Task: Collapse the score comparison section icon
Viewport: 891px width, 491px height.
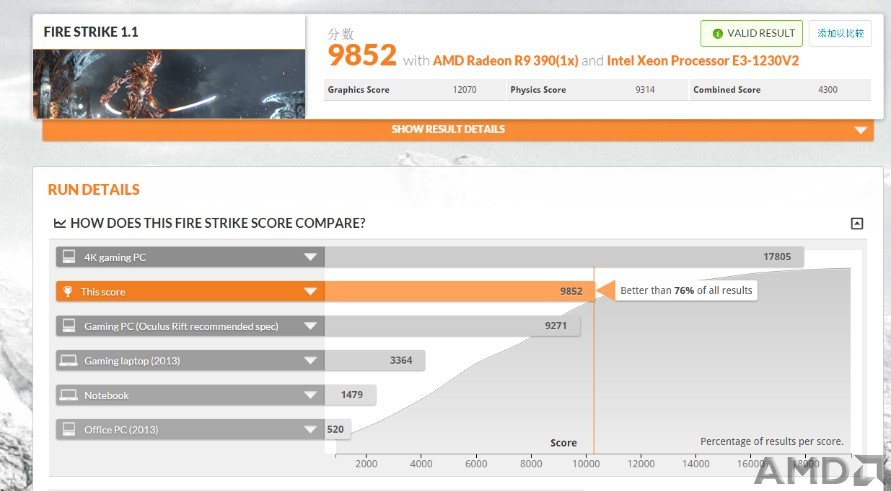Action: tap(857, 223)
